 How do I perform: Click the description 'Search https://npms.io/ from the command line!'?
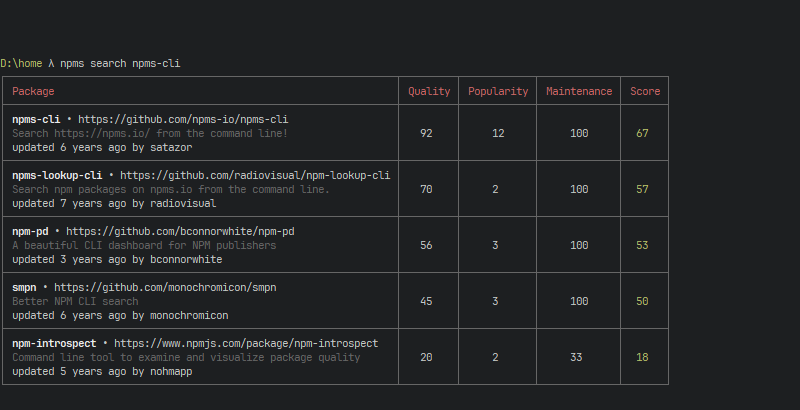[x=150, y=134]
